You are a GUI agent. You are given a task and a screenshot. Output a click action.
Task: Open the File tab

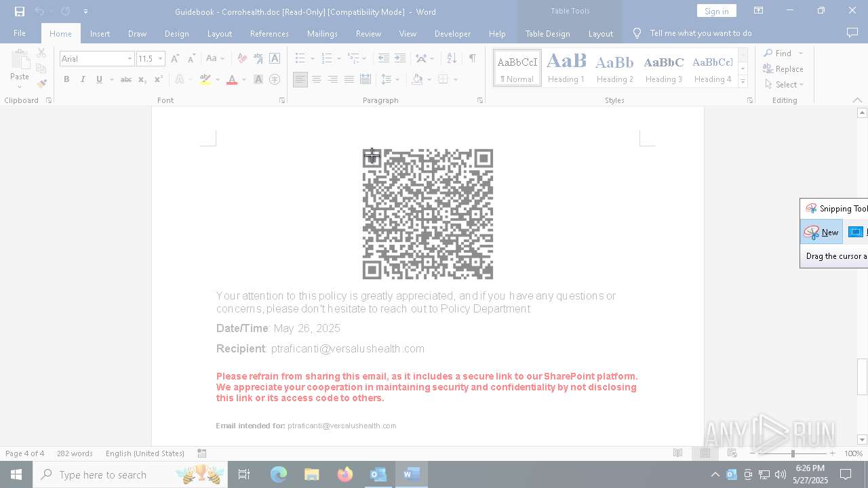tap(20, 33)
